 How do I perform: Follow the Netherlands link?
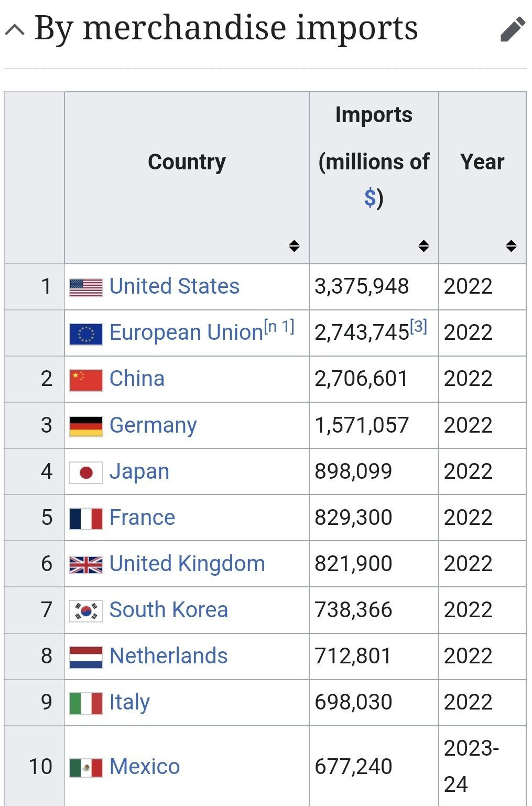click(168, 656)
